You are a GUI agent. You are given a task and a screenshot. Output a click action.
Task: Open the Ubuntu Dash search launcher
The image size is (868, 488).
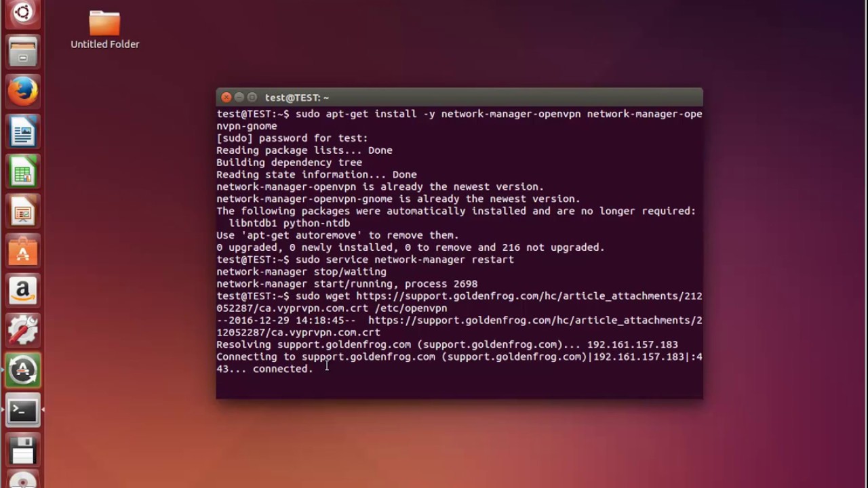point(22,12)
